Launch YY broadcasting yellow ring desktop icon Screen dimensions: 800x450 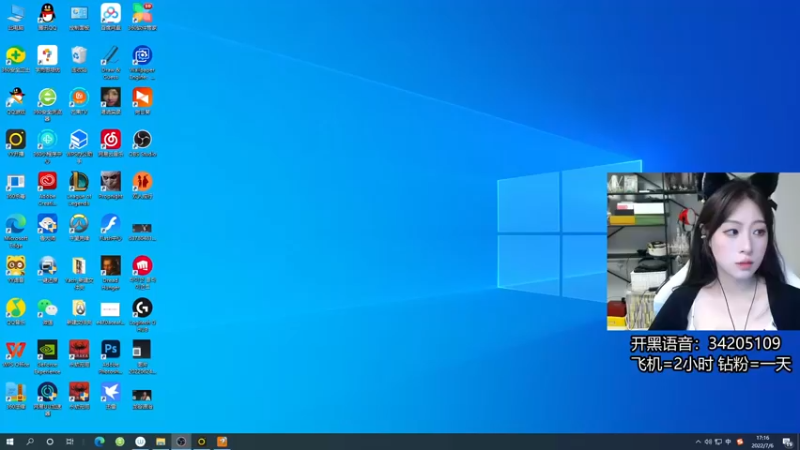pos(16,142)
